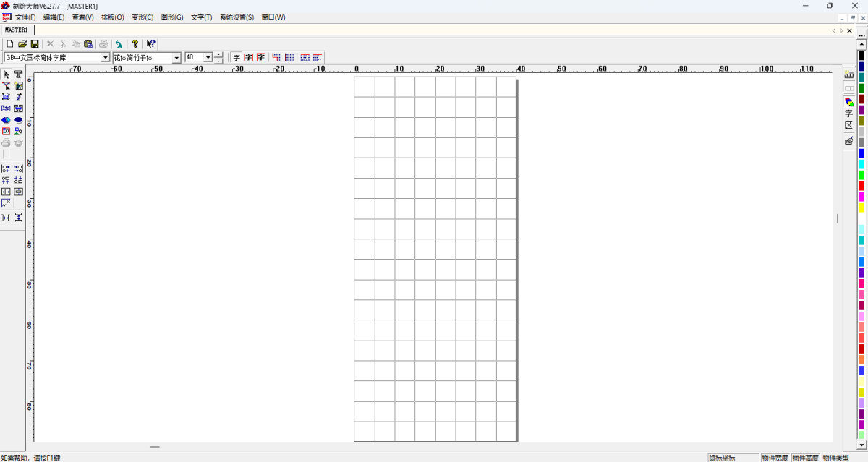
Task: Open the 系统设置(S) menu
Action: click(237, 17)
